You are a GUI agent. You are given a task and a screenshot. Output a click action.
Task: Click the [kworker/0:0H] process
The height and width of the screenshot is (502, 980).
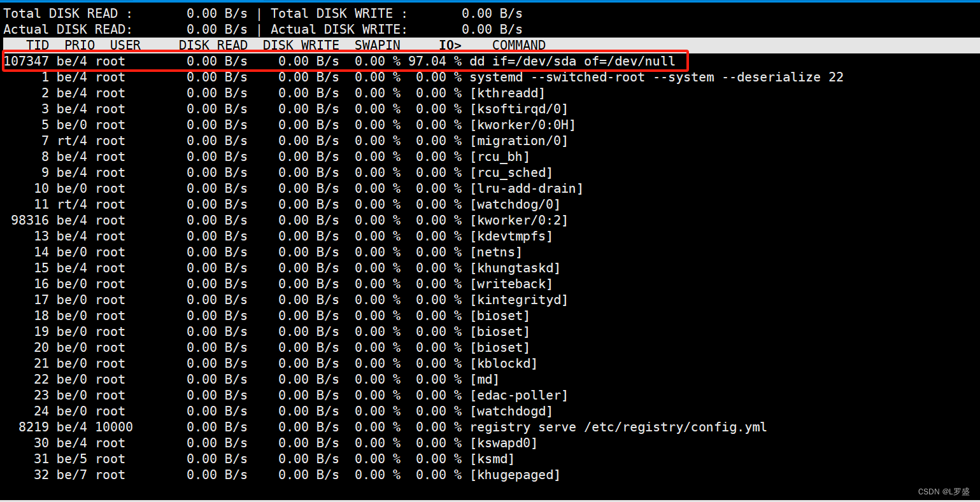[x=523, y=125]
